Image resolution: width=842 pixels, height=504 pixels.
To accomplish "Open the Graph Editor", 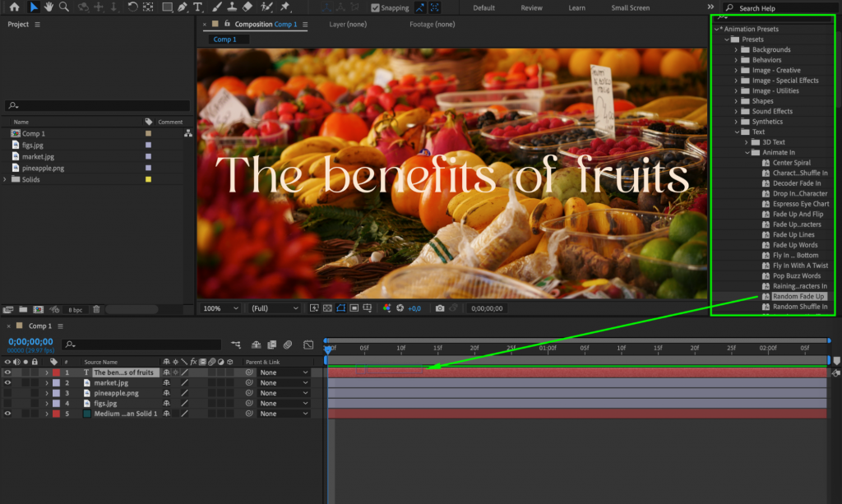I will (x=308, y=345).
